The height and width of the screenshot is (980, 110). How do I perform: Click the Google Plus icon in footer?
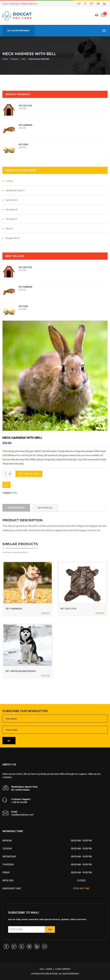coord(14,946)
